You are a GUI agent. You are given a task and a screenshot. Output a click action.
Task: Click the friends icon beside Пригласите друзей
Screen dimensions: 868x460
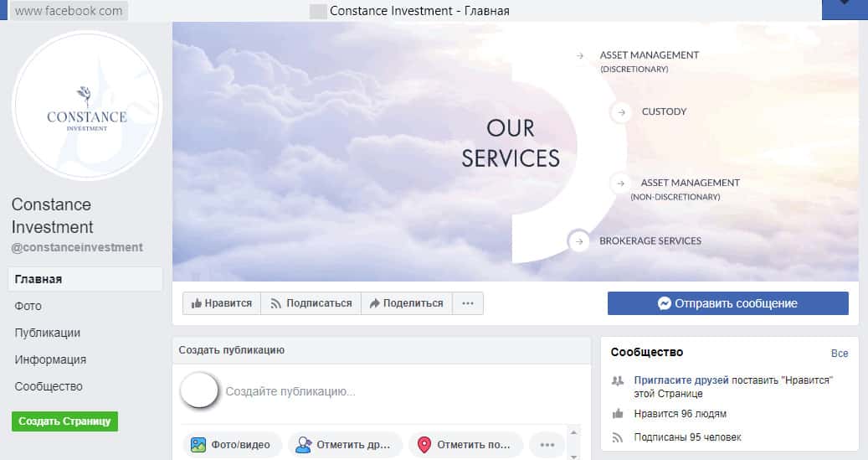point(618,380)
